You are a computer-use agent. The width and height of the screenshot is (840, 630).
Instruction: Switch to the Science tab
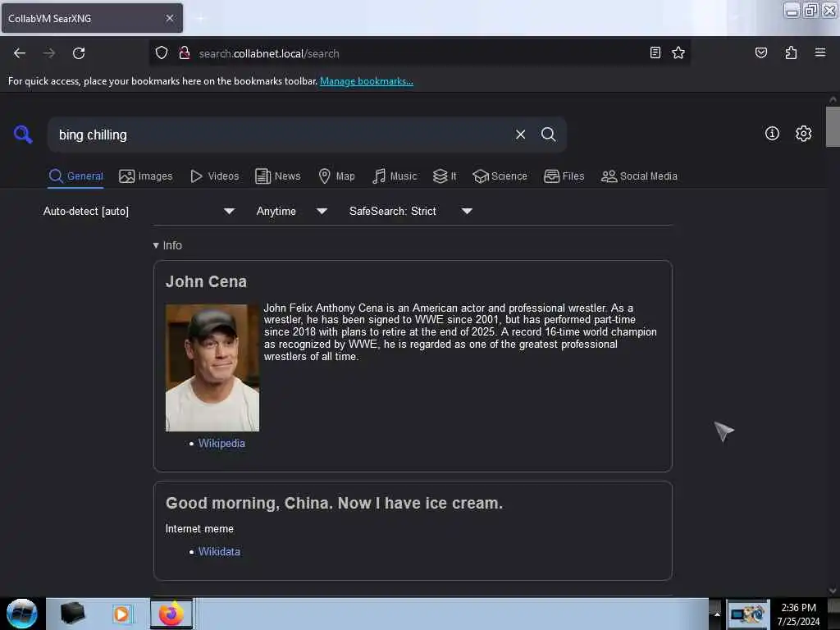pos(500,176)
